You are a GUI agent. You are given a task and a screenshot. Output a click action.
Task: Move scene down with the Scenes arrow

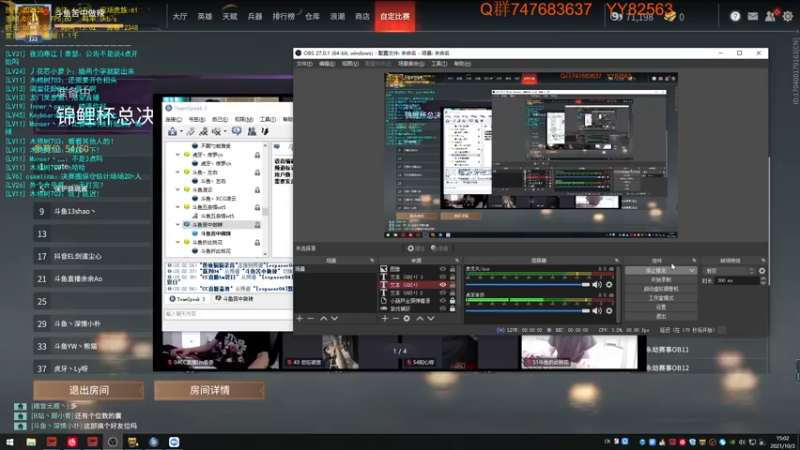[335, 318]
